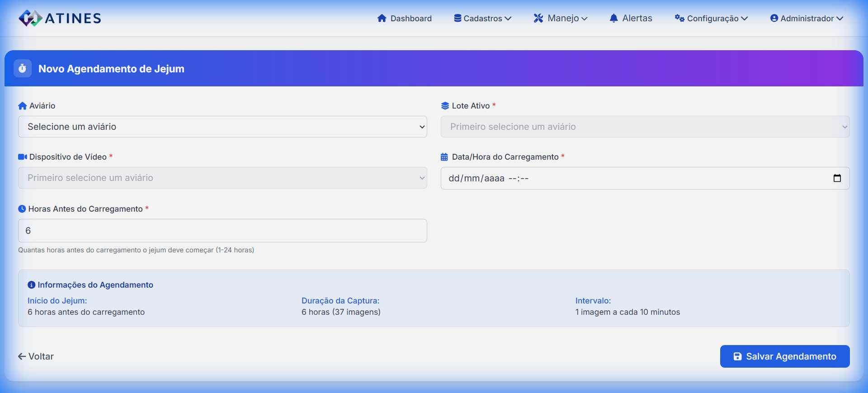The image size is (868, 393).
Task: Open the Configuração menu
Action: point(711,19)
